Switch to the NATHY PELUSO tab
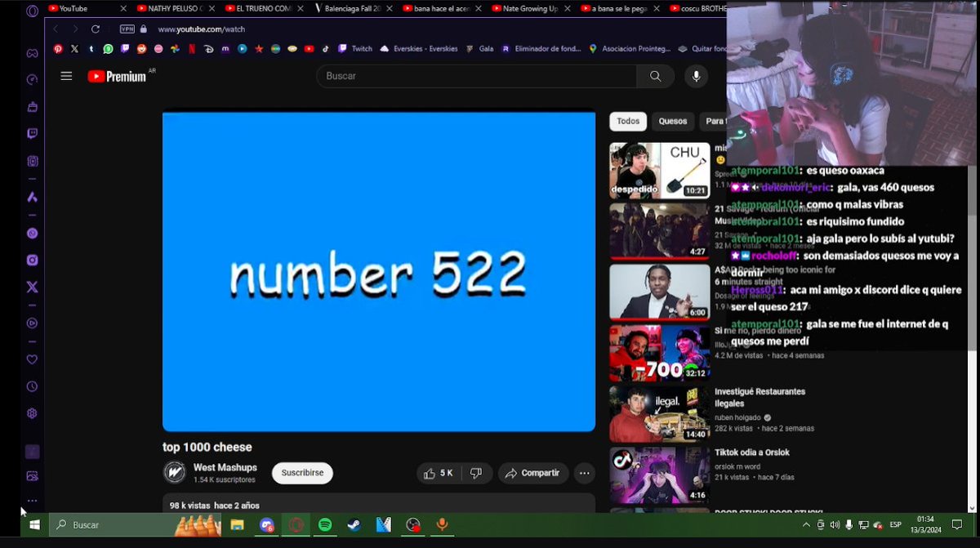Viewport: 980px width, 548px height. pos(176,8)
